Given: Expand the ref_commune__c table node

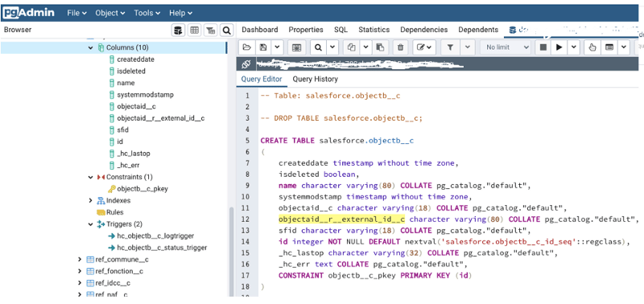Looking at the screenshot, I should [x=80, y=260].
